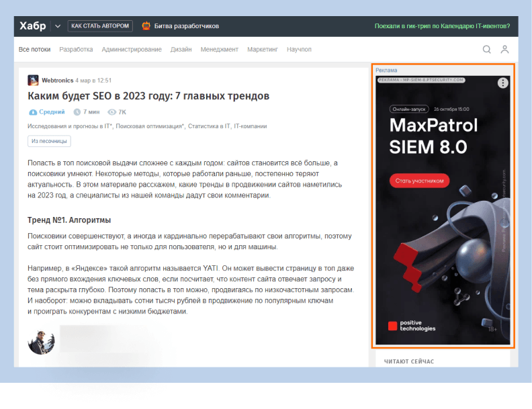Select the Разработка flow tab

coord(76,50)
